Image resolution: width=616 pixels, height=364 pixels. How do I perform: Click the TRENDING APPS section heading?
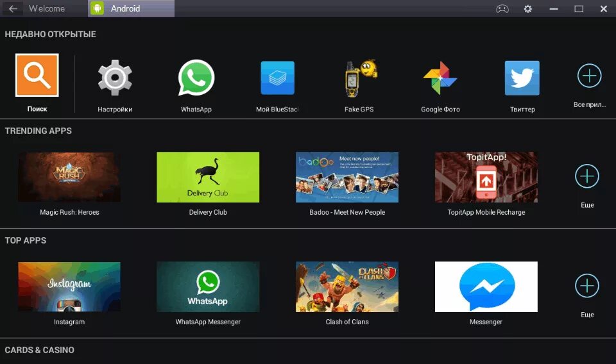pyautogui.click(x=38, y=131)
